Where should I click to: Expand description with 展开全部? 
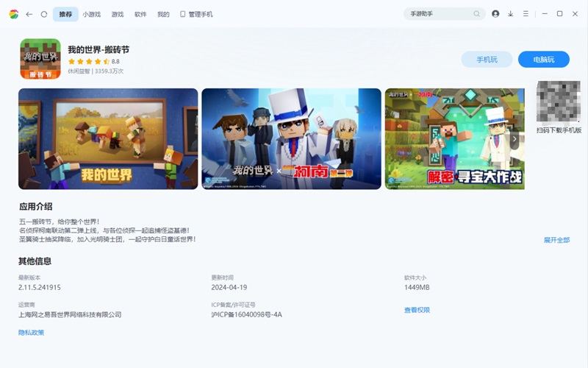[556, 240]
